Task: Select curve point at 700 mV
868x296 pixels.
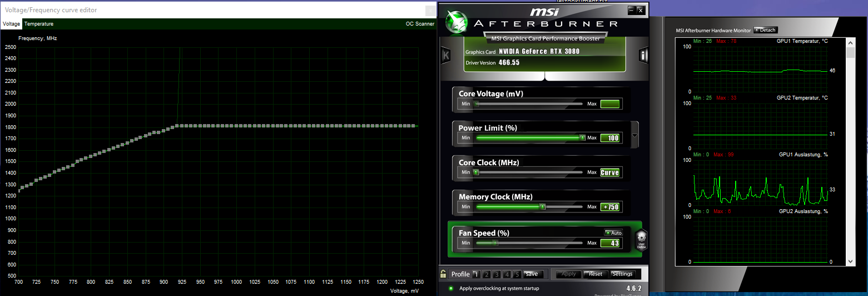Action: 19,190
